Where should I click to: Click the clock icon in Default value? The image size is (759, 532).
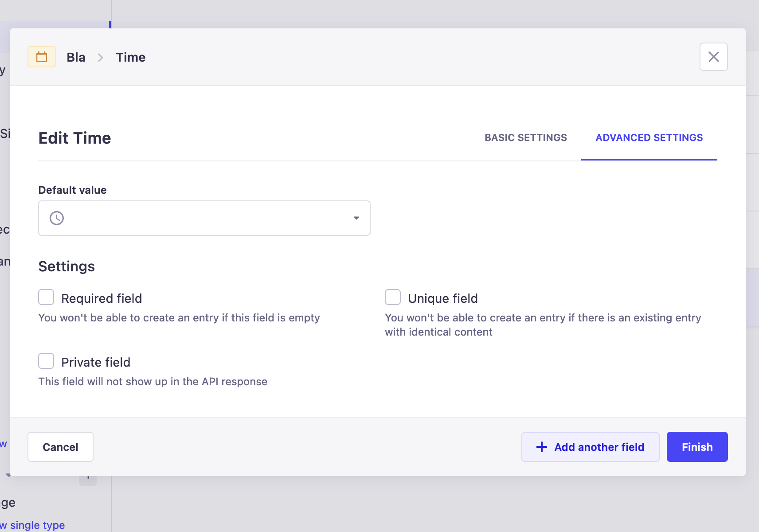[57, 218]
